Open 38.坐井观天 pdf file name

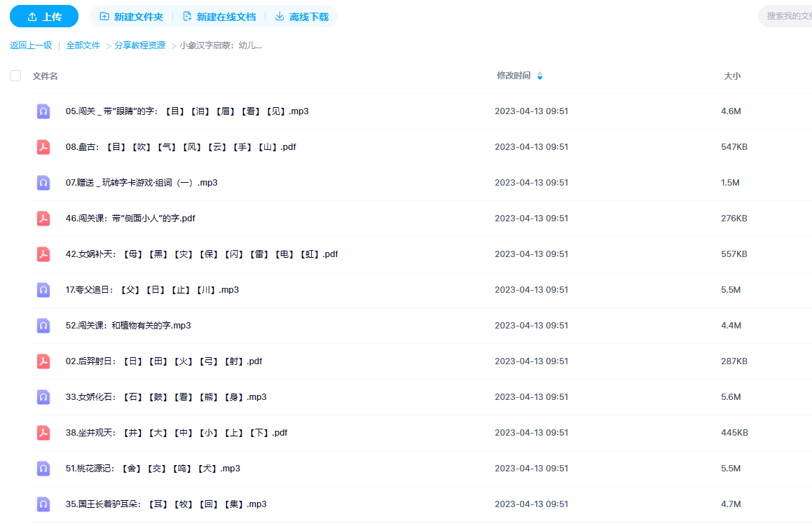click(x=176, y=433)
